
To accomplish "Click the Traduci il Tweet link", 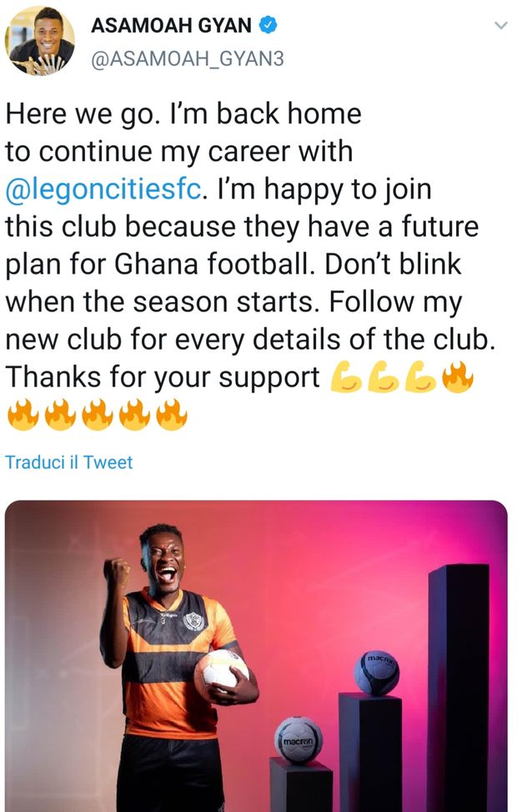I will [x=69, y=461].
